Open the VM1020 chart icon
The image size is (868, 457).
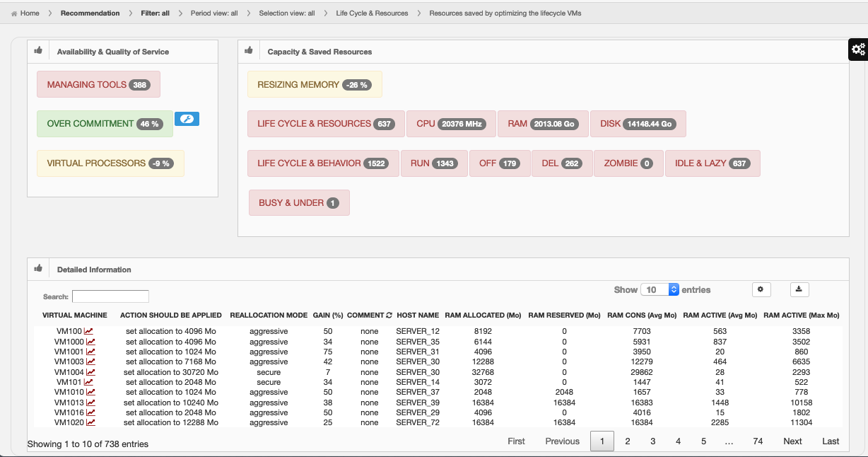(x=90, y=422)
